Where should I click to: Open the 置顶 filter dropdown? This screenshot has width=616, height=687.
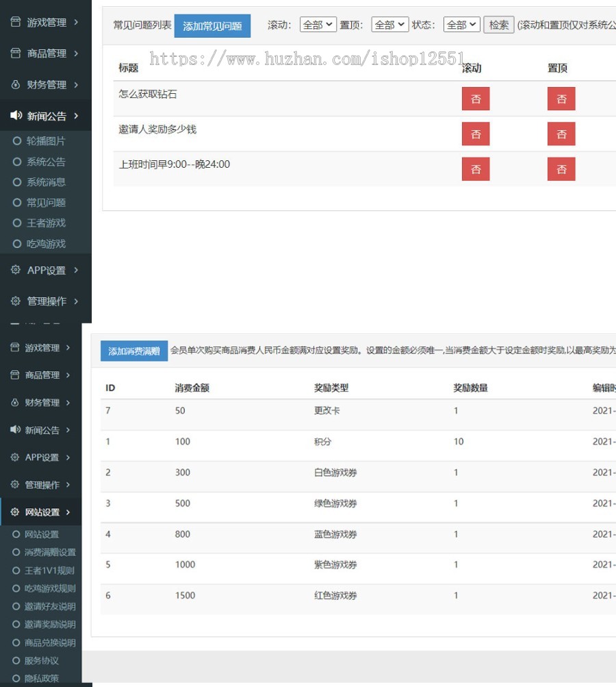click(x=389, y=25)
